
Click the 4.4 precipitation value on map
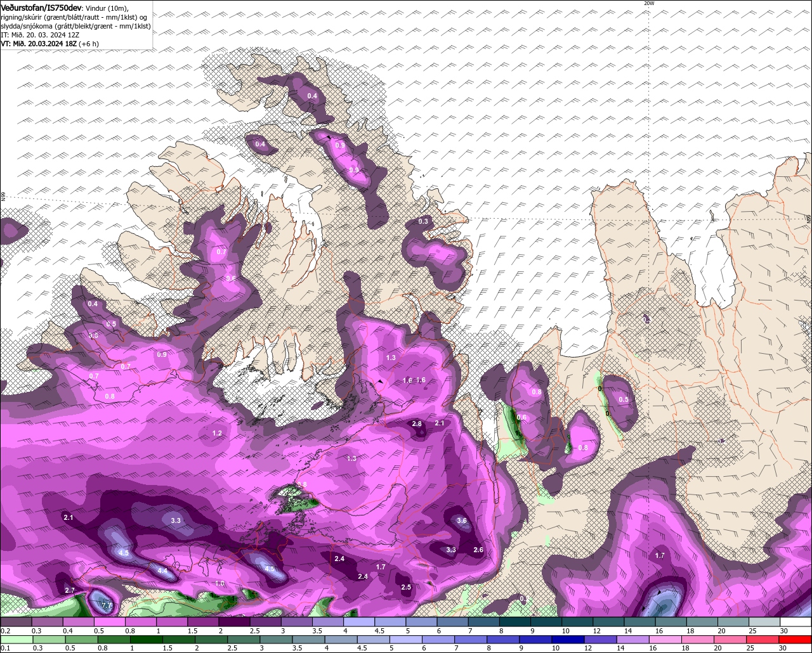point(162,571)
